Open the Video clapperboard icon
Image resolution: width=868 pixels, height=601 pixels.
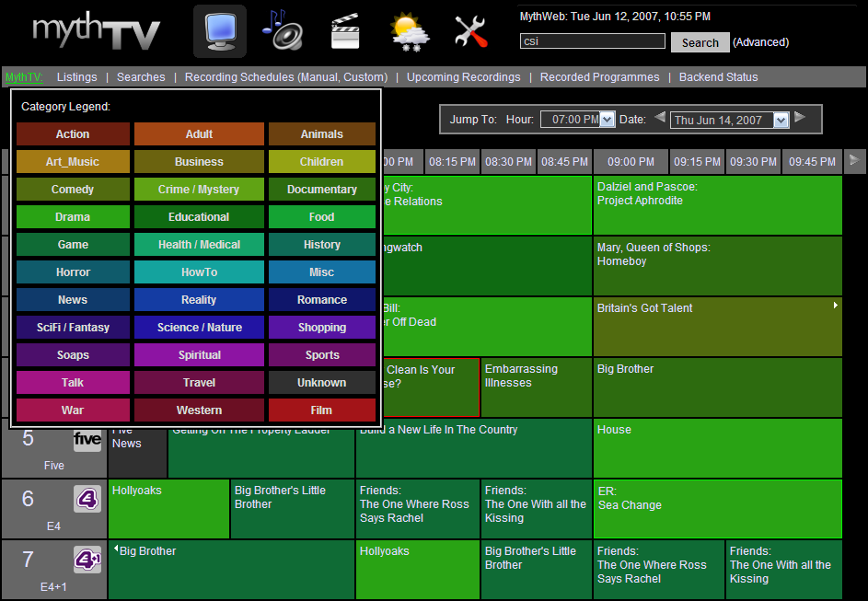coord(345,31)
